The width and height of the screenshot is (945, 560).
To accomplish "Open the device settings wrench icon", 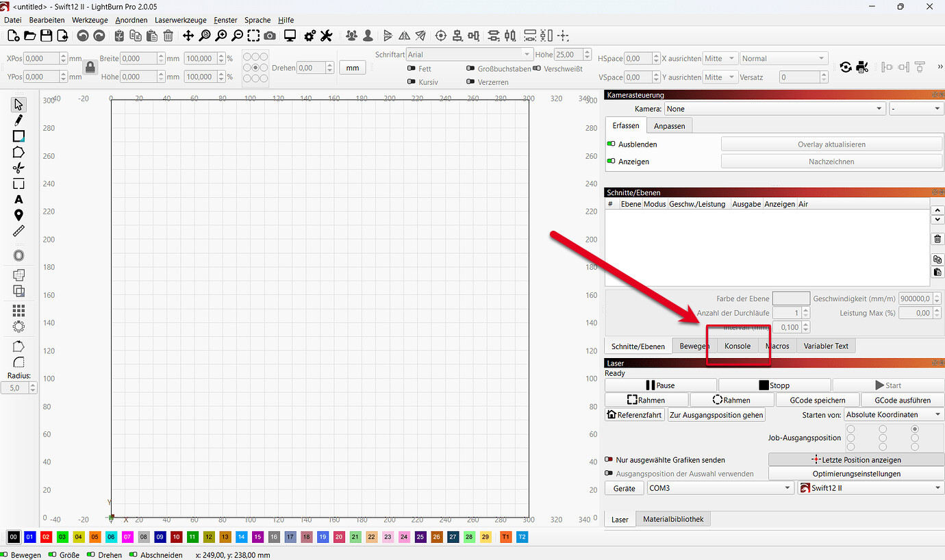I will 327,36.
